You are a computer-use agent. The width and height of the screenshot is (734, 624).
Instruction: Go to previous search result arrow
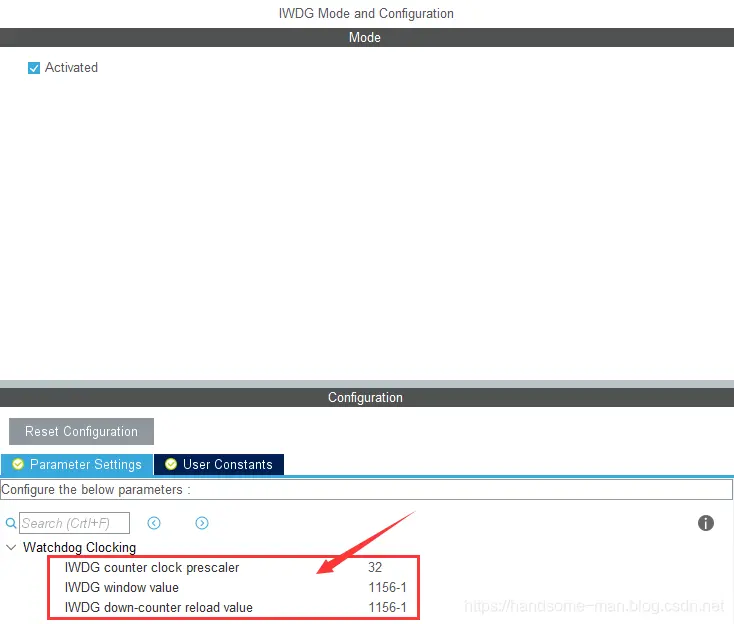[x=154, y=523]
